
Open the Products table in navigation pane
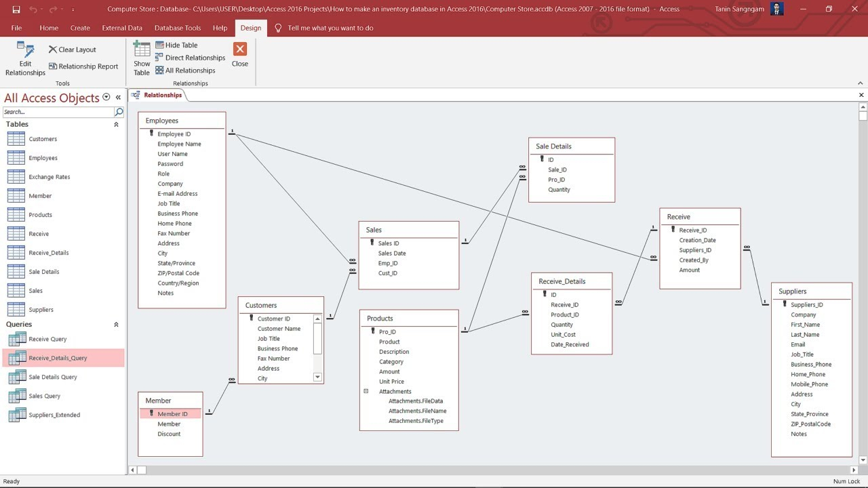[40, 215]
